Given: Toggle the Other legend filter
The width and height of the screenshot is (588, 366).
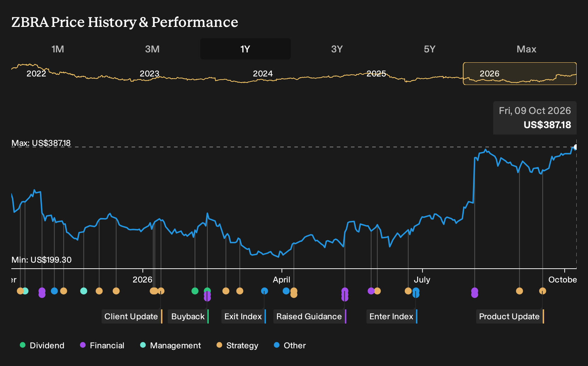Looking at the screenshot, I should click(x=290, y=345).
